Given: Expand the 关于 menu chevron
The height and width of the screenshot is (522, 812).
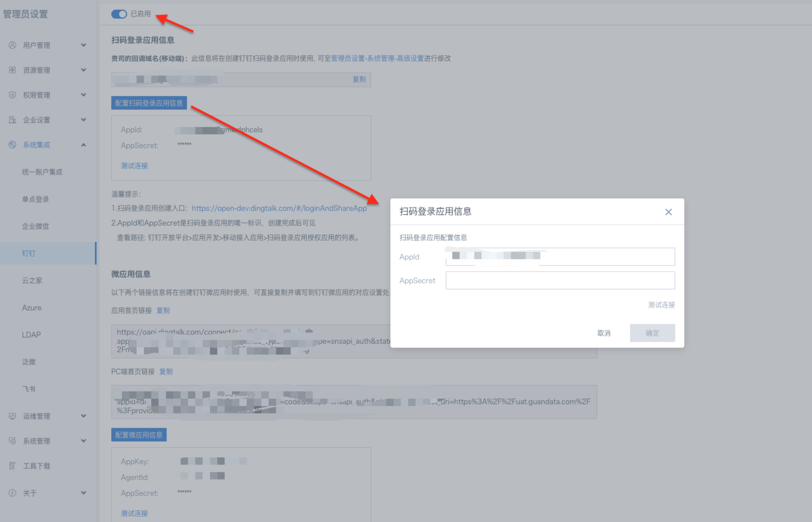Looking at the screenshot, I should (x=84, y=493).
